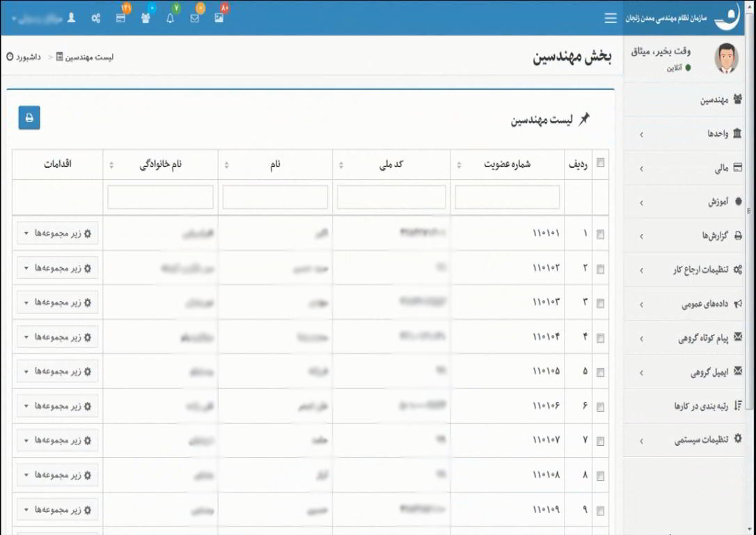This screenshot has width=756, height=535.
Task: Open the image gallery icon in top bar
Action: (x=219, y=18)
